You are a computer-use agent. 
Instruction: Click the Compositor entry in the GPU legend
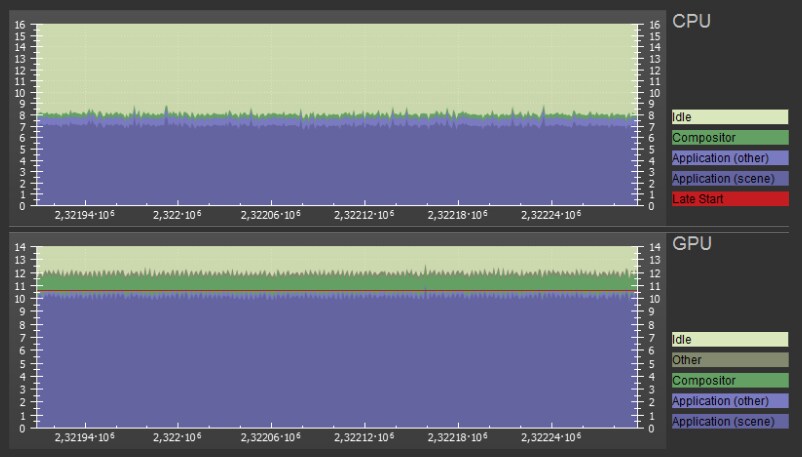(729, 381)
